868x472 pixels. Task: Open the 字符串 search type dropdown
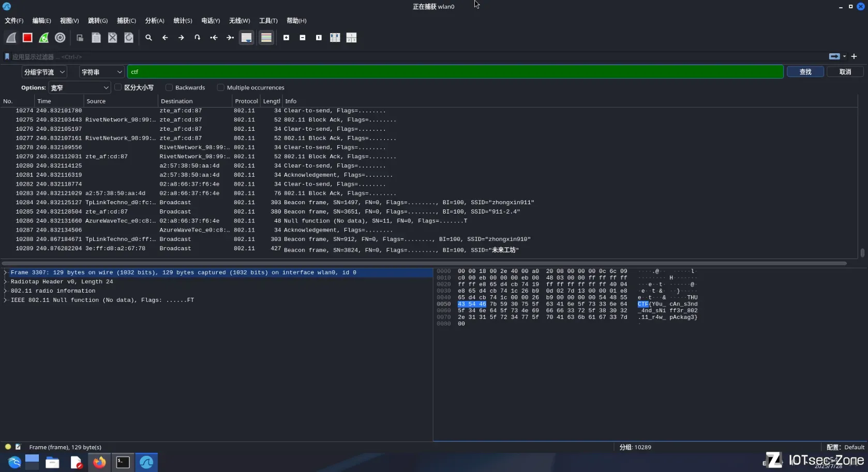(102, 72)
